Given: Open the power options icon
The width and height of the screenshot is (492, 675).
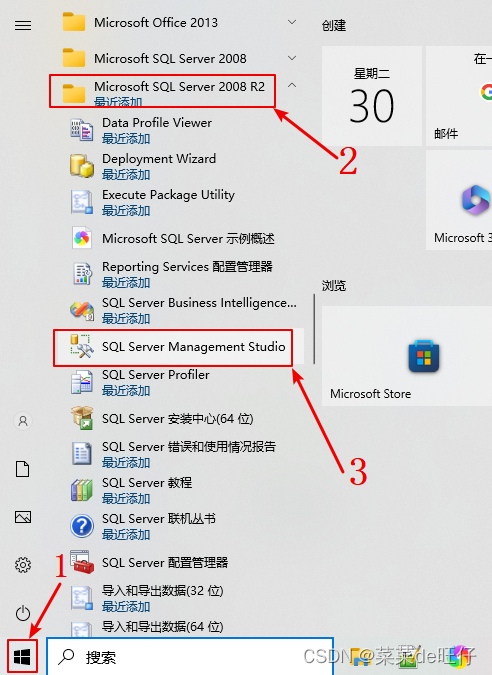Looking at the screenshot, I should tap(23, 613).
